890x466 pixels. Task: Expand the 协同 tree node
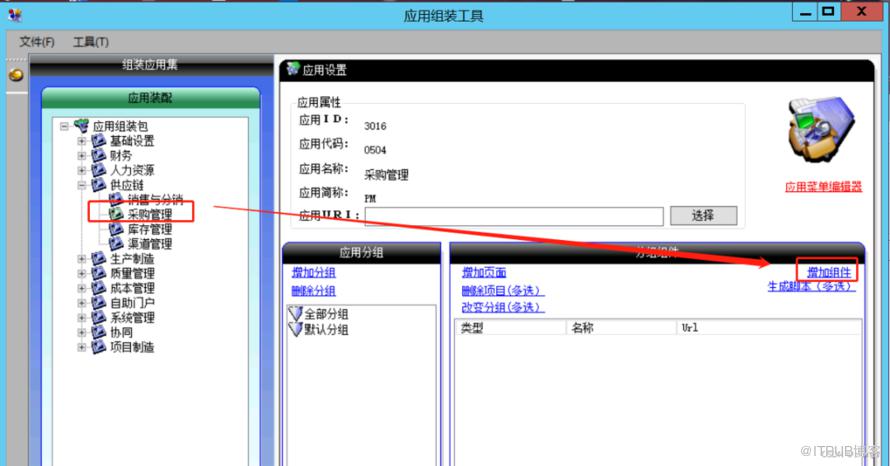(x=82, y=333)
